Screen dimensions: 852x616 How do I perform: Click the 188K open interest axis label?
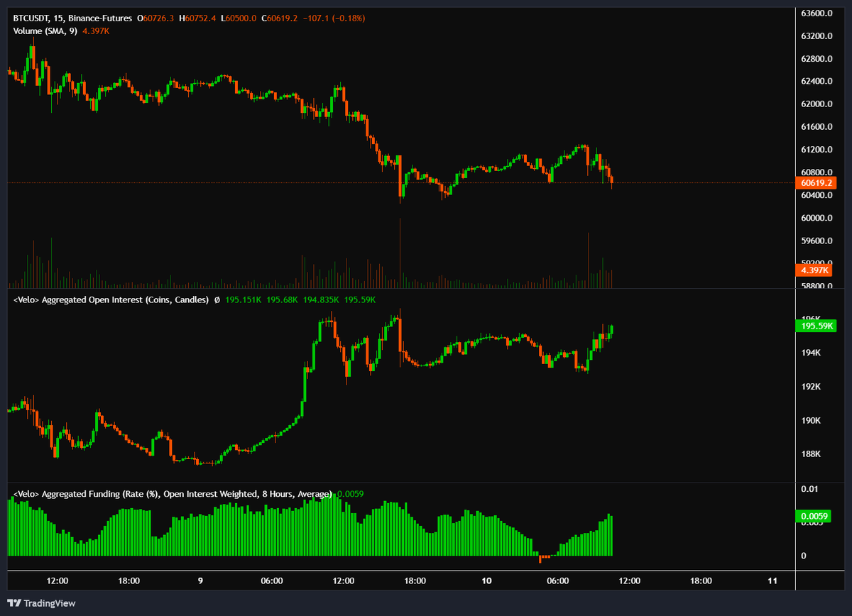pos(810,455)
